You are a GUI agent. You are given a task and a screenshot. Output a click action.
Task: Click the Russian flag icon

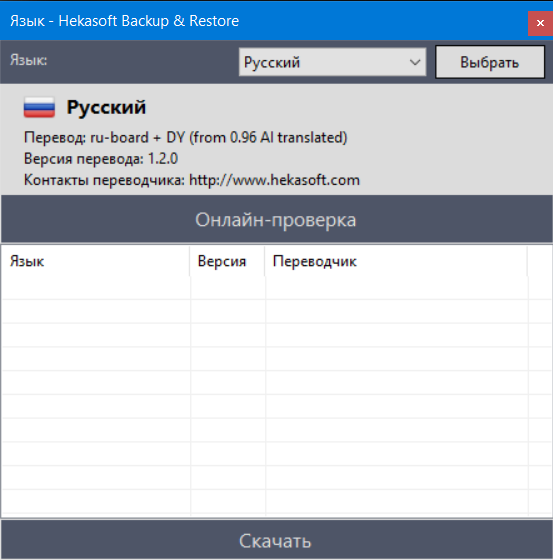pos(39,107)
